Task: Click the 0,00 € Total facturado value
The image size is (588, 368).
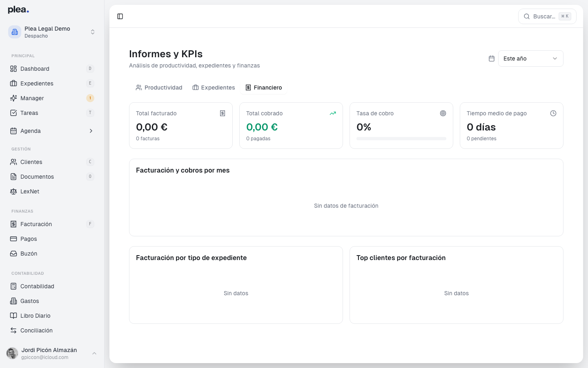Action: [x=151, y=127]
